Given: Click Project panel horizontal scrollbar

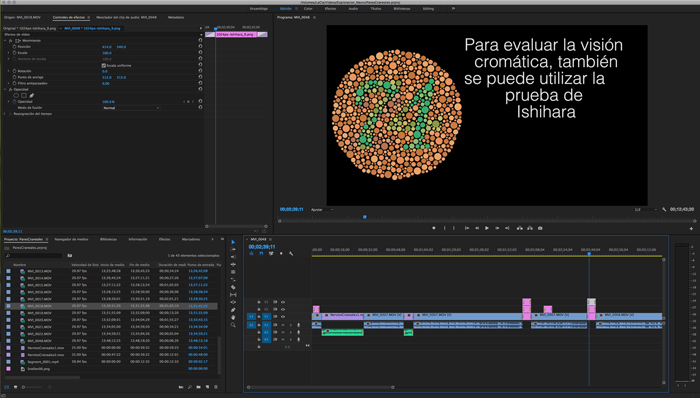Looking at the screenshot, I should [42, 377].
